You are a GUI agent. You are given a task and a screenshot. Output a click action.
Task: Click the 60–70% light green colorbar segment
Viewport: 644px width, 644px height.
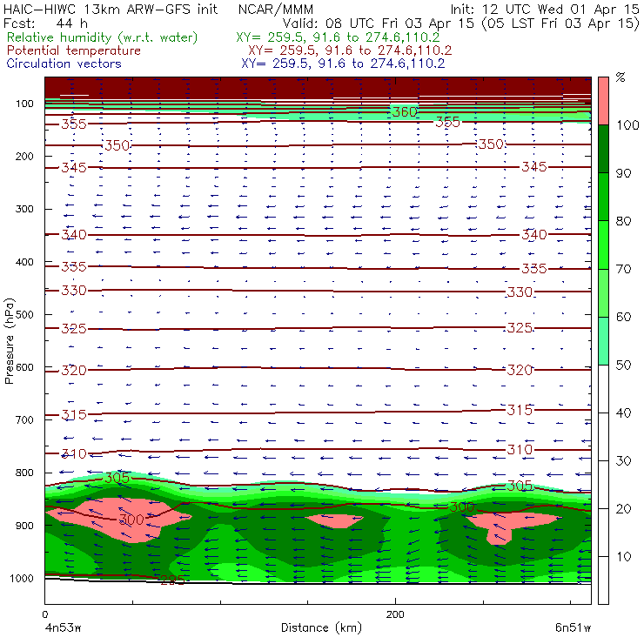point(603,292)
